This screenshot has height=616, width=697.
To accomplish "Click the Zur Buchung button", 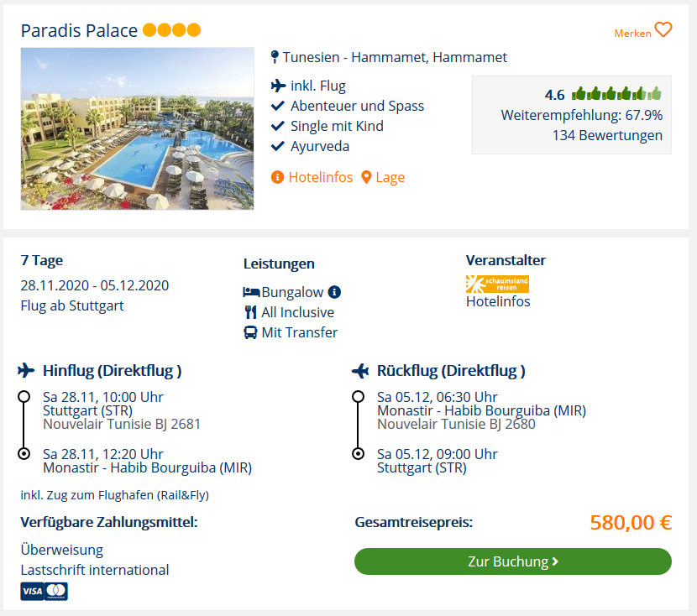I will 512,561.
